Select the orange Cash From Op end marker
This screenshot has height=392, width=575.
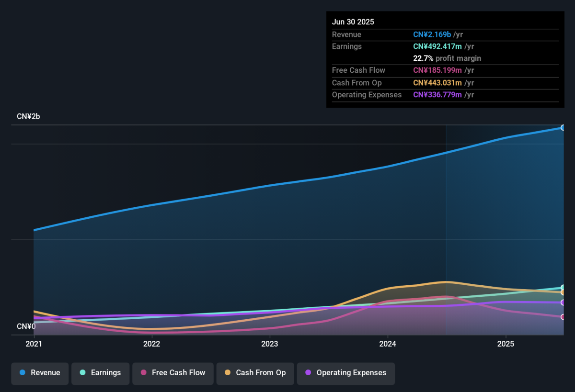point(563,292)
